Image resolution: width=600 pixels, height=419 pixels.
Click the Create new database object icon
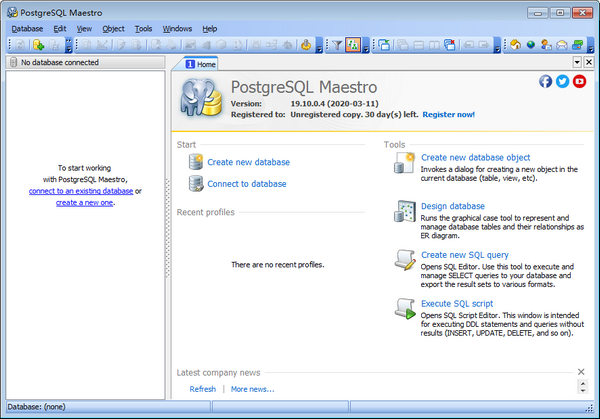(x=404, y=164)
